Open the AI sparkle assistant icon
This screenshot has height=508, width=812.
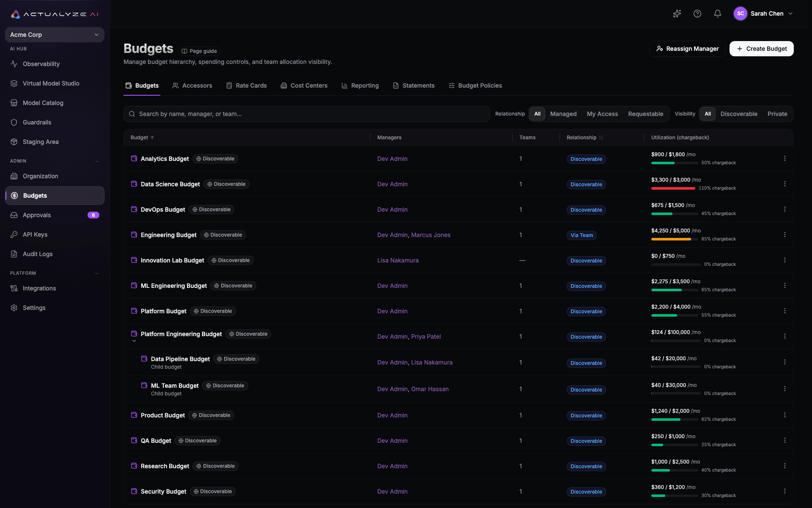[x=677, y=14]
